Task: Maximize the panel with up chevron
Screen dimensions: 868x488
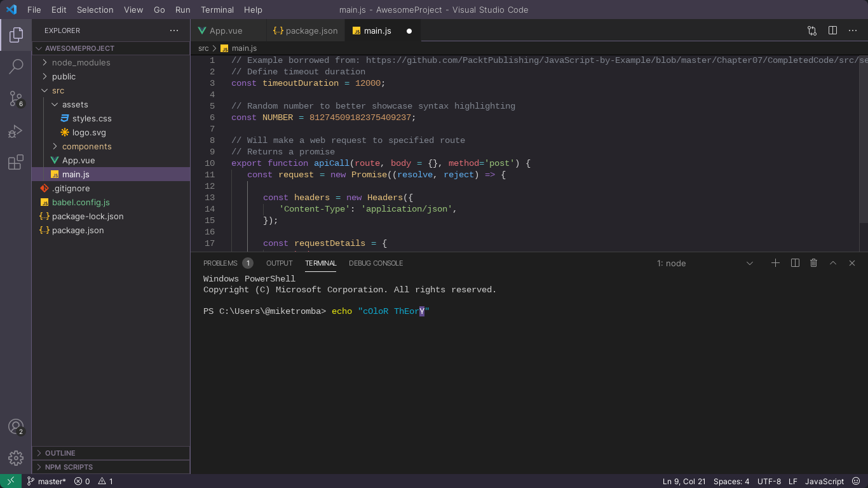Action: point(833,263)
